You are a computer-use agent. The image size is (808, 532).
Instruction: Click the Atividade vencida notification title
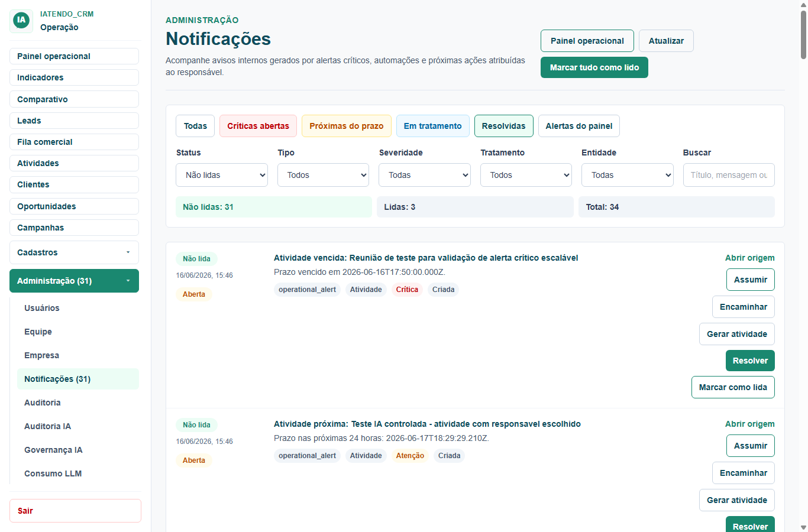426,258
